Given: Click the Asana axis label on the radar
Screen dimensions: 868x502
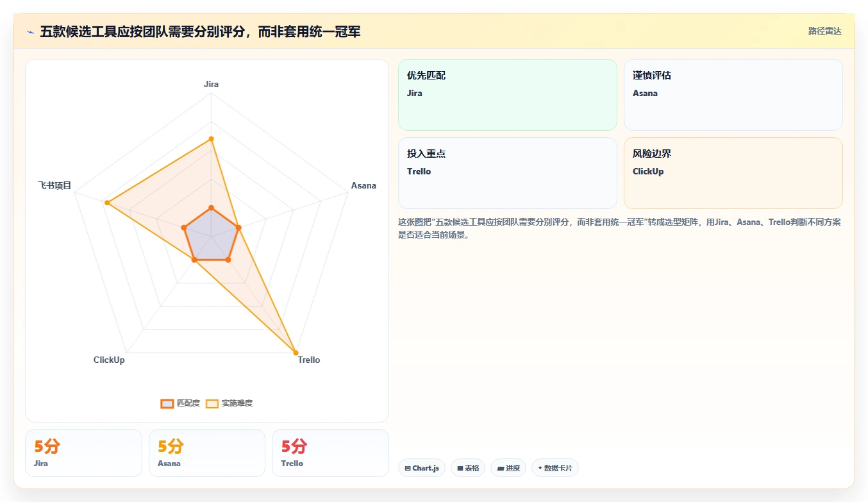Looking at the screenshot, I should click(x=363, y=185).
